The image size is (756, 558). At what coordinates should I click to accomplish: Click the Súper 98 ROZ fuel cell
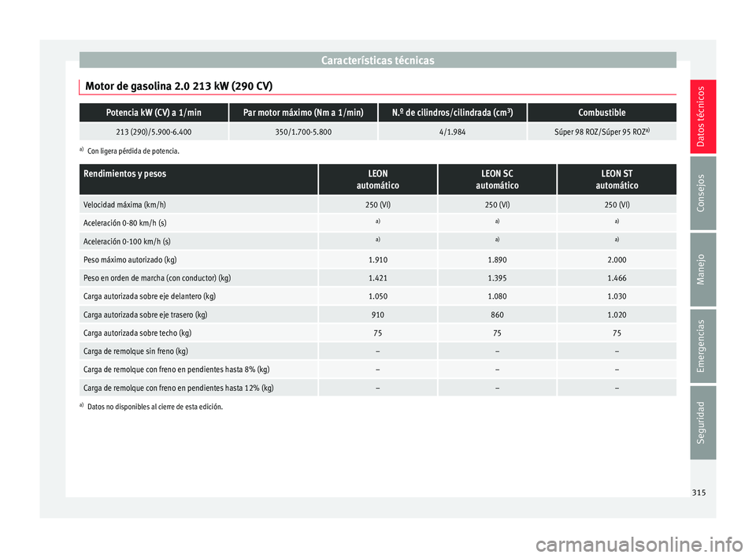pyautogui.click(x=602, y=132)
